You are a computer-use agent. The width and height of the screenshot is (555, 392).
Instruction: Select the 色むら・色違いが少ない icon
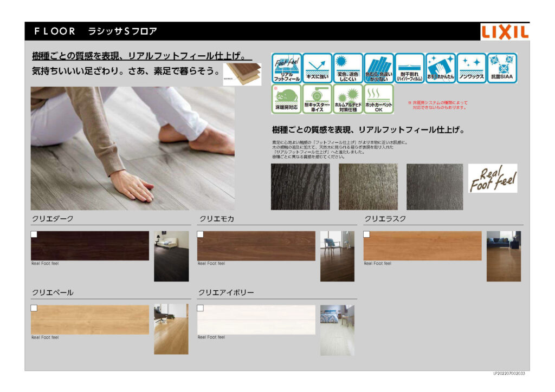click(x=379, y=68)
